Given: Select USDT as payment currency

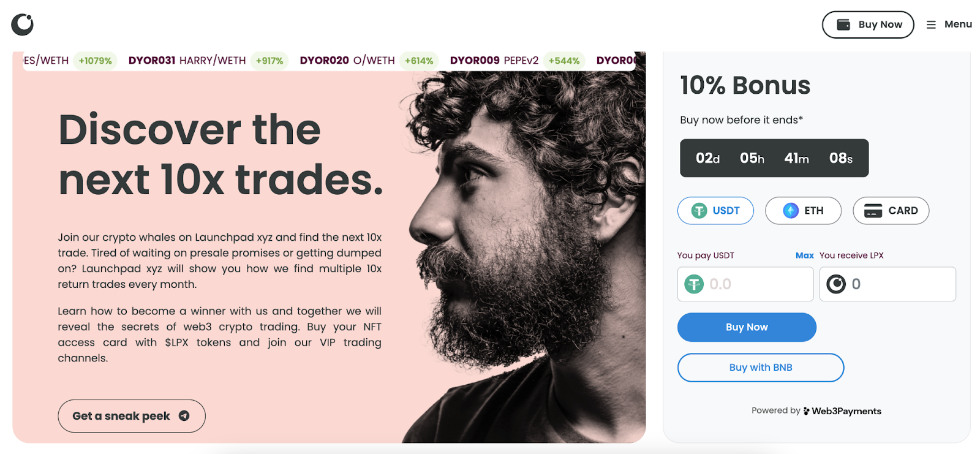Looking at the screenshot, I should coord(715,211).
